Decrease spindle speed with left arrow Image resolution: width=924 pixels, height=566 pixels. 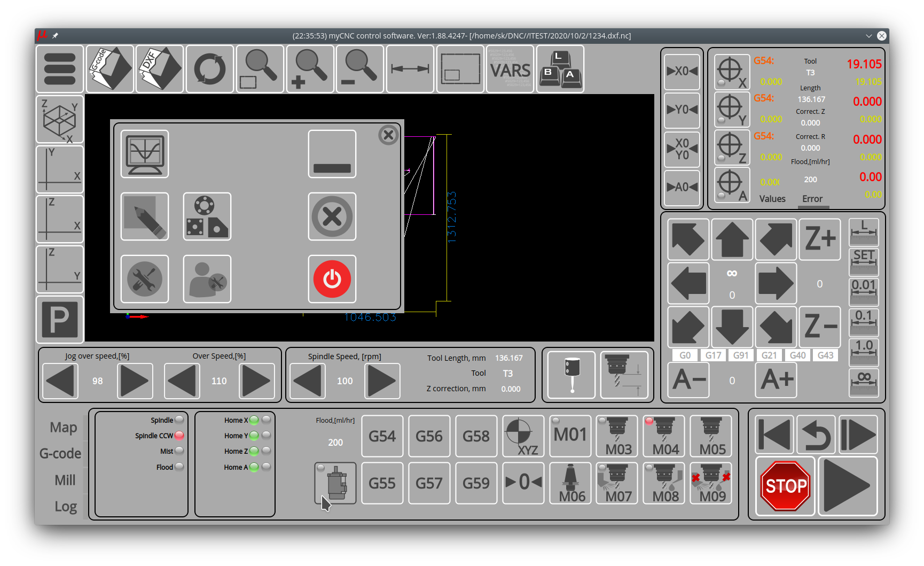click(x=308, y=381)
